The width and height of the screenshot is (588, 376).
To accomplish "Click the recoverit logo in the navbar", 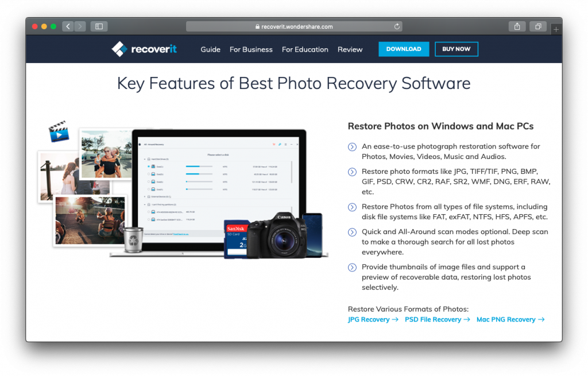I will pos(144,49).
